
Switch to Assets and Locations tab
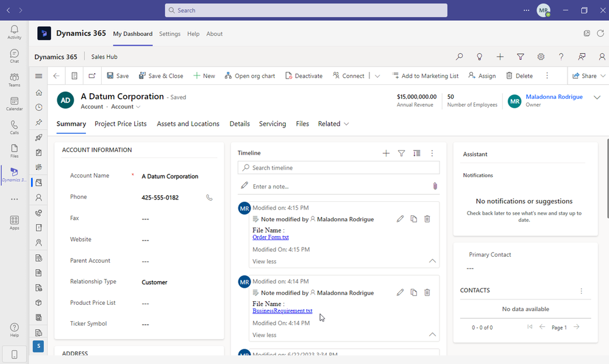tap(188, 124)
